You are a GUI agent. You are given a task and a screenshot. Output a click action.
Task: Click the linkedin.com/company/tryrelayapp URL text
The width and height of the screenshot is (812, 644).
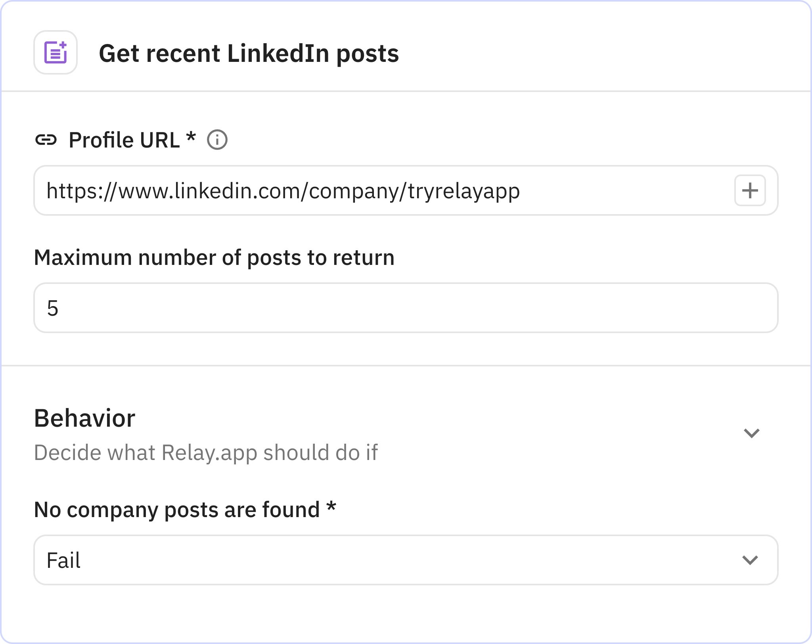pos(283,191)
